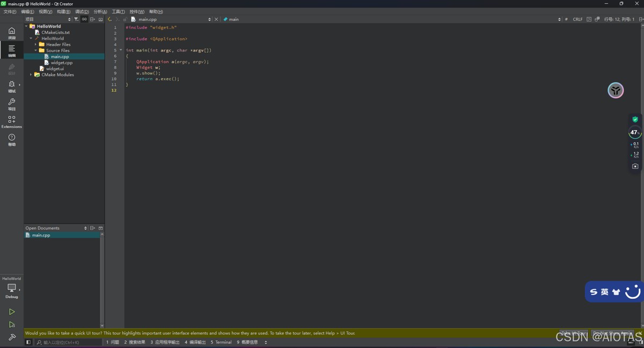Click the green Run button

(12, 312)
